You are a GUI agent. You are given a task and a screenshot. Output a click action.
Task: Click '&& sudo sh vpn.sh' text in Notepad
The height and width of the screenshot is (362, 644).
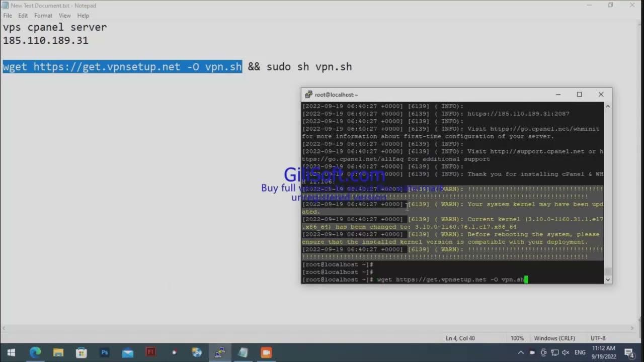(x=300, y=67)
